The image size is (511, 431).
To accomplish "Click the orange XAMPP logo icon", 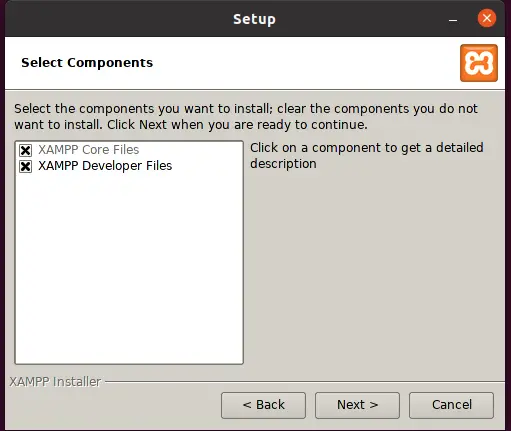I will tap(479, 63).
